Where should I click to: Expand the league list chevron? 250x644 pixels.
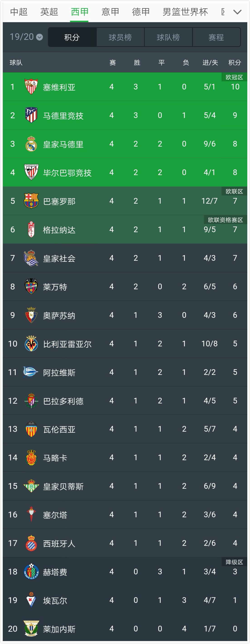coord(237,12)
